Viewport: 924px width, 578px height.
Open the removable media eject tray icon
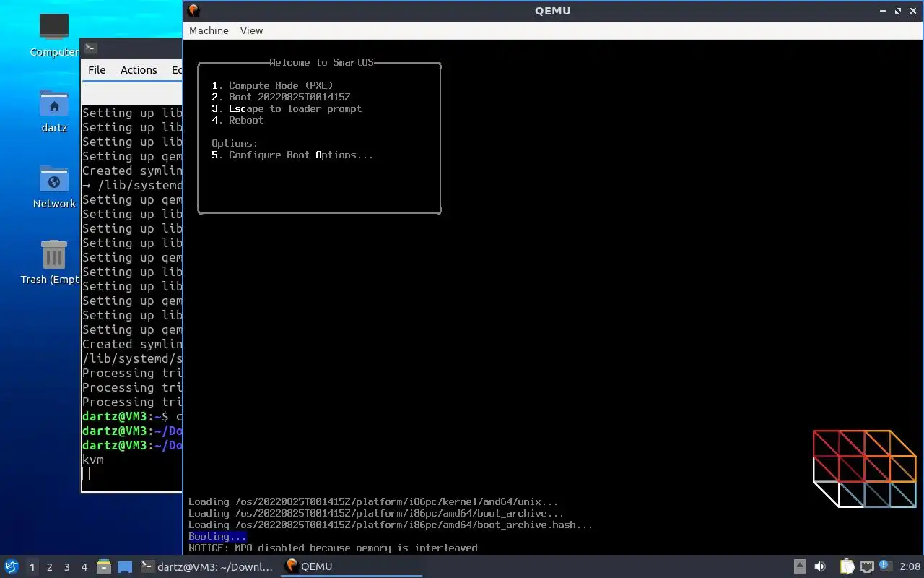coord(800,566)
